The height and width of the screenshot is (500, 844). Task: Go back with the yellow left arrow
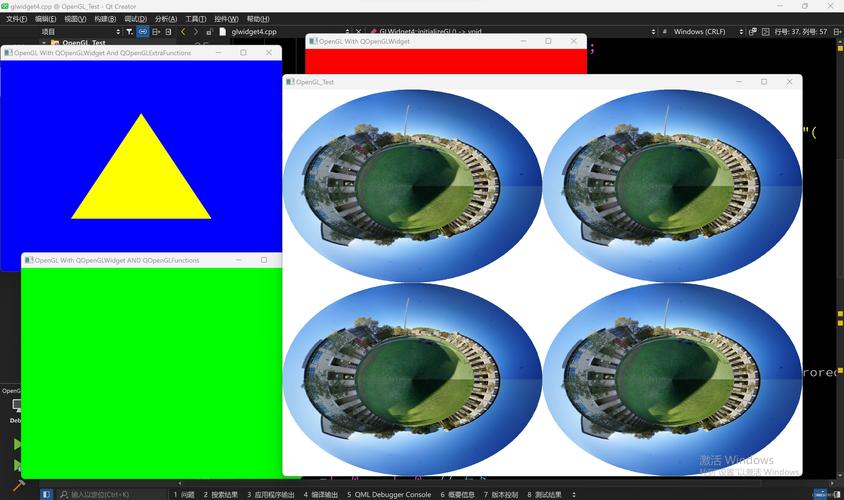click(183, 32)
